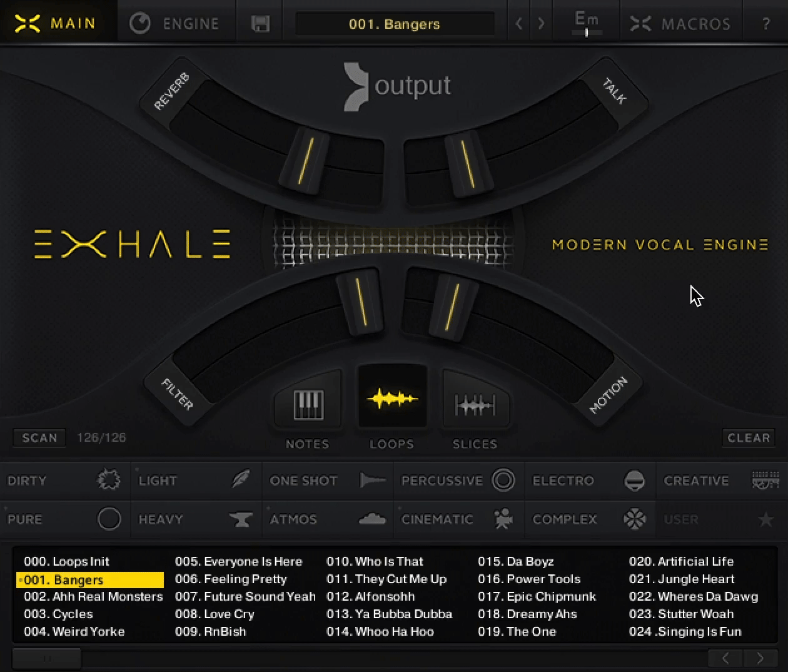Go to the next preset arrow

point(542,24)
